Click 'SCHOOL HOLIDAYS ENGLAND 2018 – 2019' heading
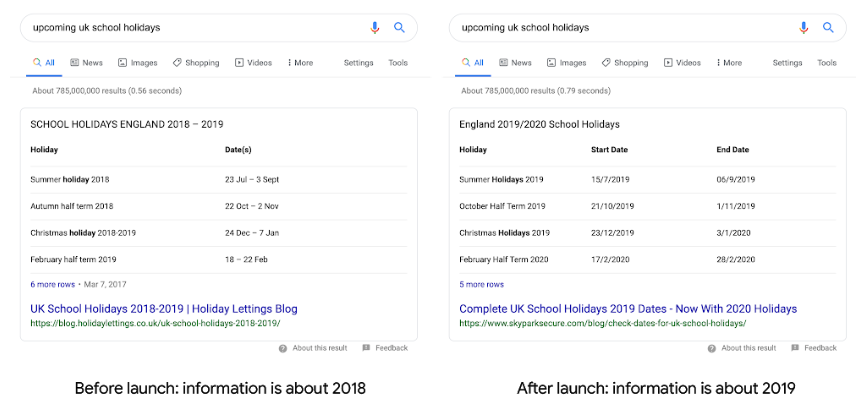The height and width of the screenshot is (406, 865). click(127, 125)
